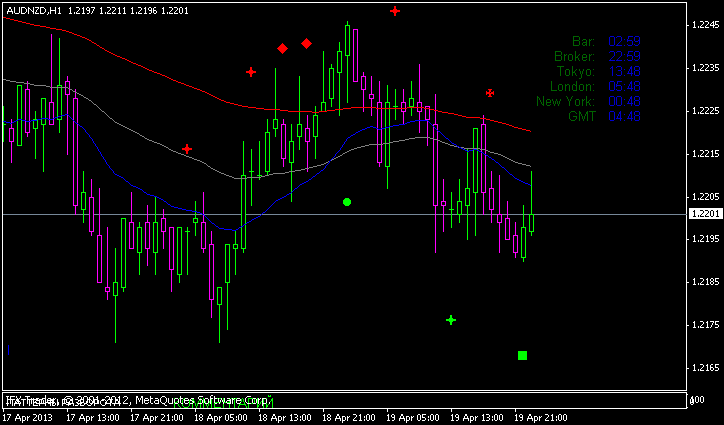This screenshot has height=425, width=724.
Task: Click the 1.2245 price scale label
Action: [705, 26]
